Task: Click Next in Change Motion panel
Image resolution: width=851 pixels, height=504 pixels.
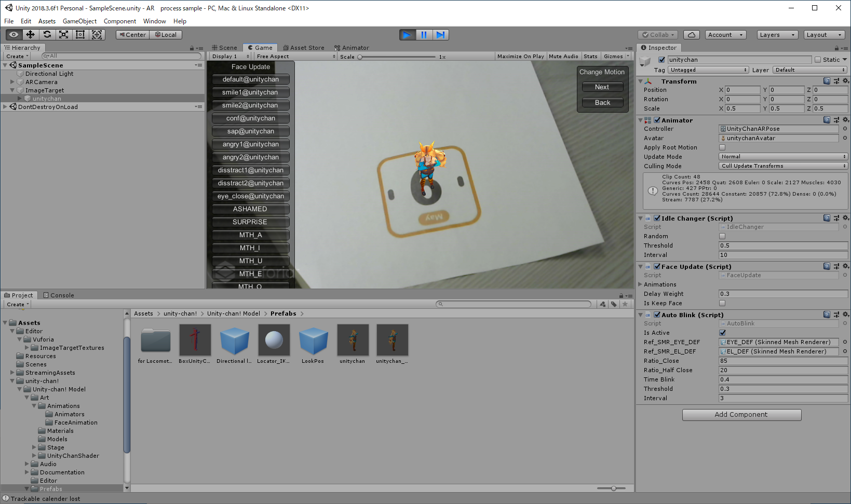Action: click(602, 87)
